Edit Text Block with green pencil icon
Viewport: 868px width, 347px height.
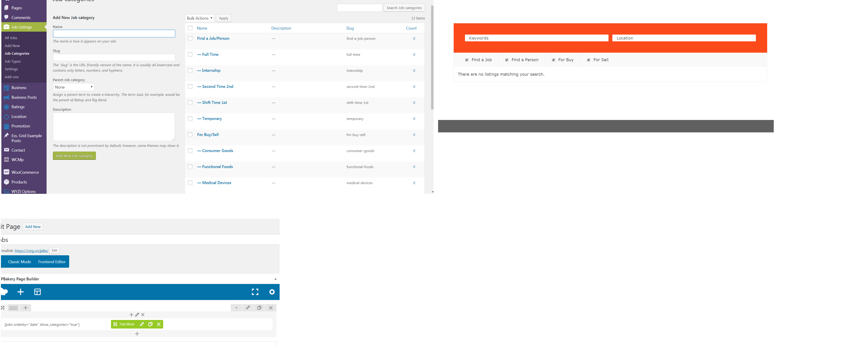tap(142, 324)
